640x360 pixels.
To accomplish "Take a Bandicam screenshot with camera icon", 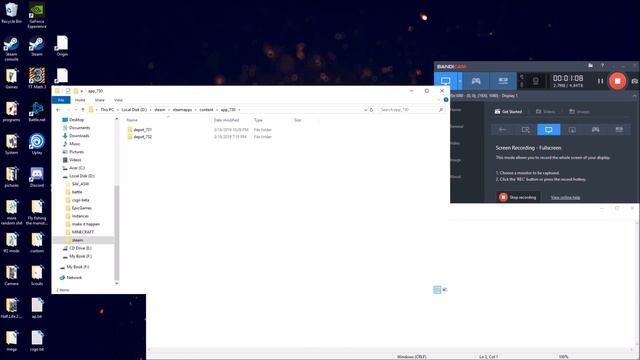I will [635, 81].
